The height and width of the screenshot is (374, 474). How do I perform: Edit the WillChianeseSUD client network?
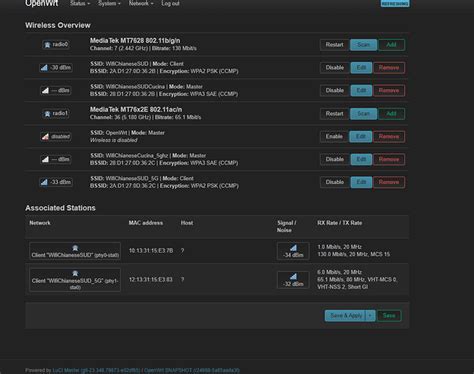click(361, 68)
